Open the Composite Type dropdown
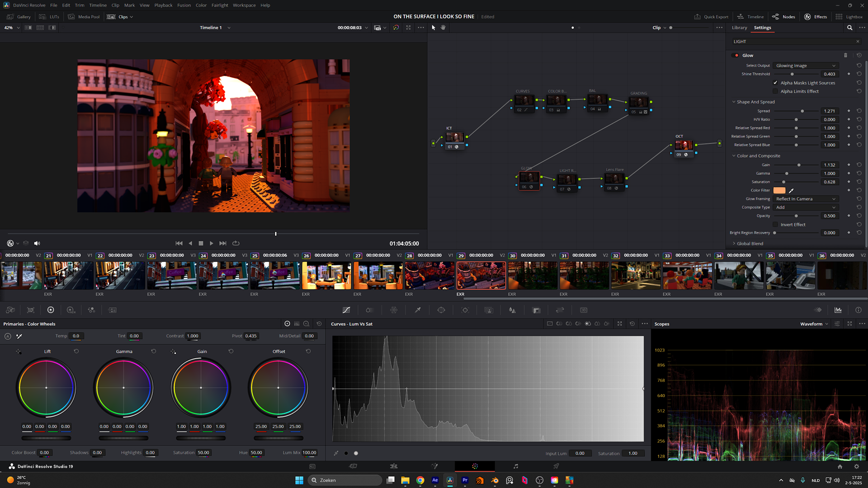 click(805, 207)
